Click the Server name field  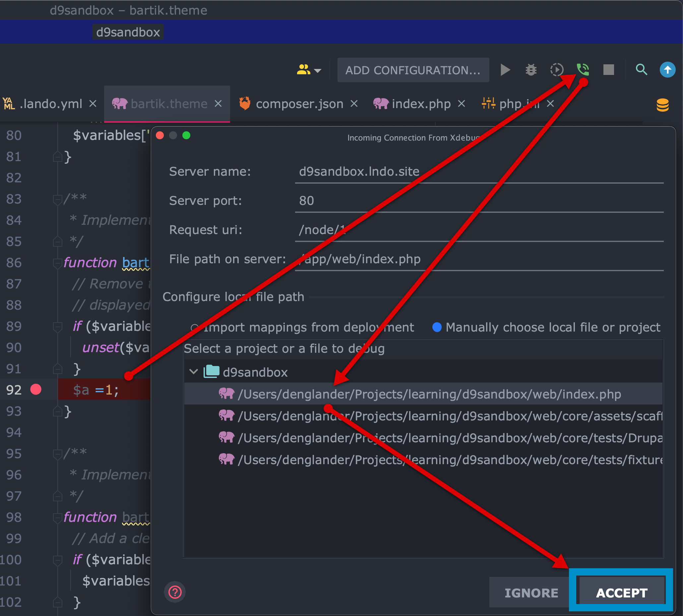pyautogui.click(x=479, y=172)
